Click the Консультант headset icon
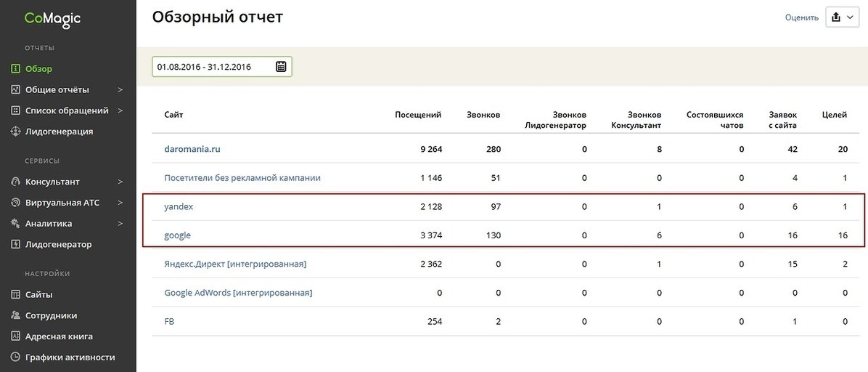Image resolution: width=868 pixels, height=372 pixels. pyautogui.click(x=15, y=182)
